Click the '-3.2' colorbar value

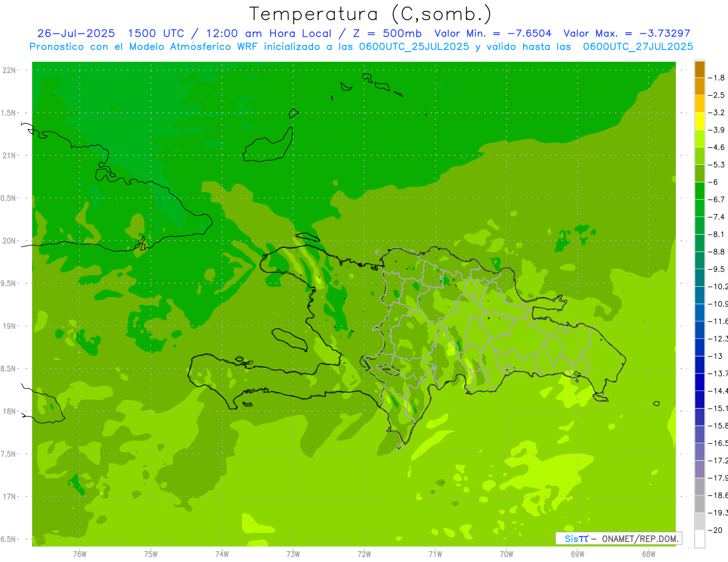718,113
